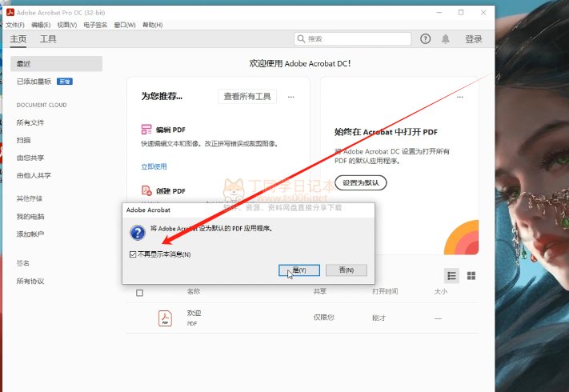Click the 刚才 opened-time cell
The height and width of the screenshot is (392, 569).
pos(379,318)
